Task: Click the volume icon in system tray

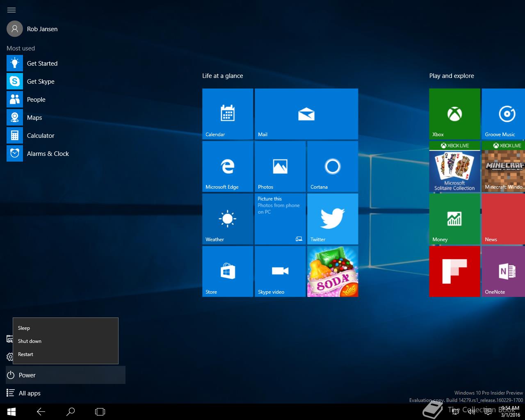Action: [472, 412]
